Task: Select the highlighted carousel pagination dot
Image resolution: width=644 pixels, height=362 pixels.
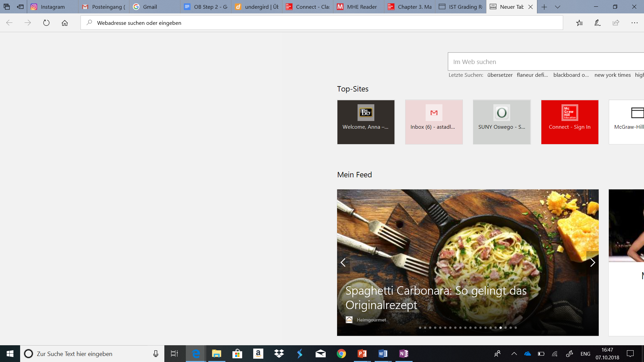Action: click(x=500, y=327)
